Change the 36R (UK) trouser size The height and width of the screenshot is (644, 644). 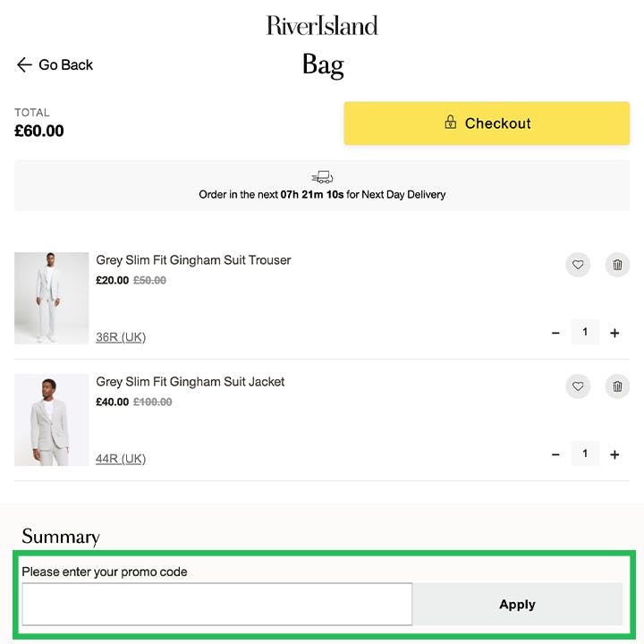point(121,337)
